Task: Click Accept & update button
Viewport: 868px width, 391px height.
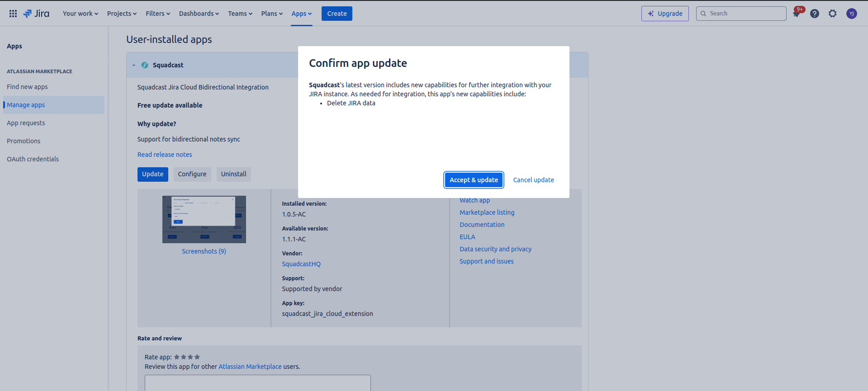Action: (474, 180)
